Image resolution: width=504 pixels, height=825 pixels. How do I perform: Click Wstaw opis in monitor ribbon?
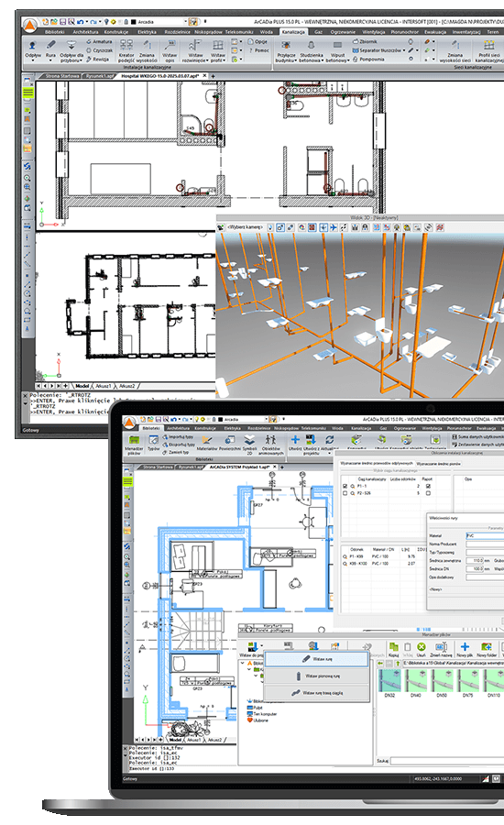170,51
